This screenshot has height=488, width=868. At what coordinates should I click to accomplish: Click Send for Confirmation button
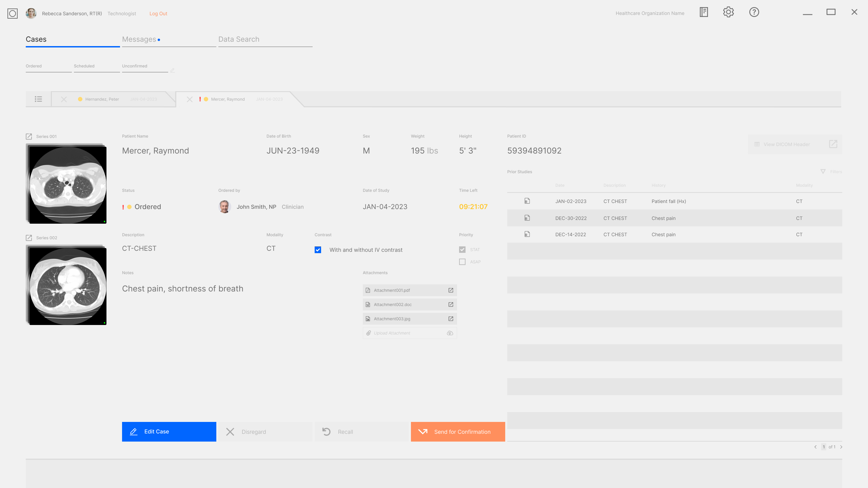458,431
